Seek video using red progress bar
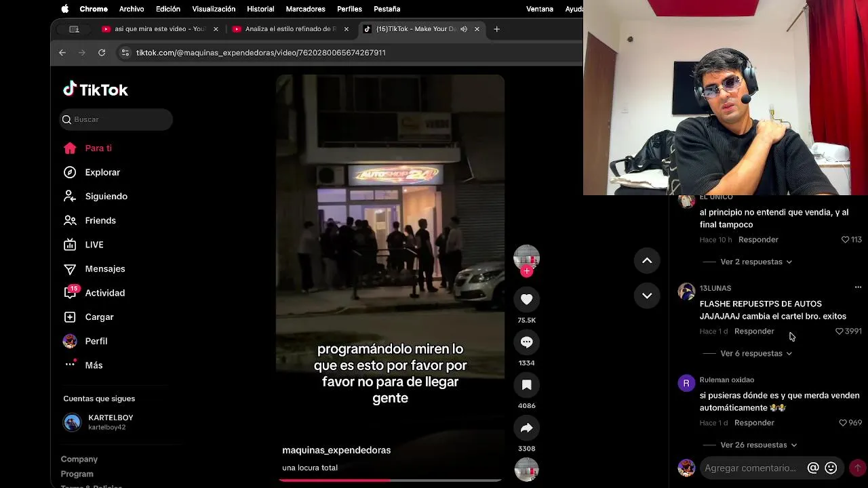The image size is (868, 488). click(x=391, y=480)
